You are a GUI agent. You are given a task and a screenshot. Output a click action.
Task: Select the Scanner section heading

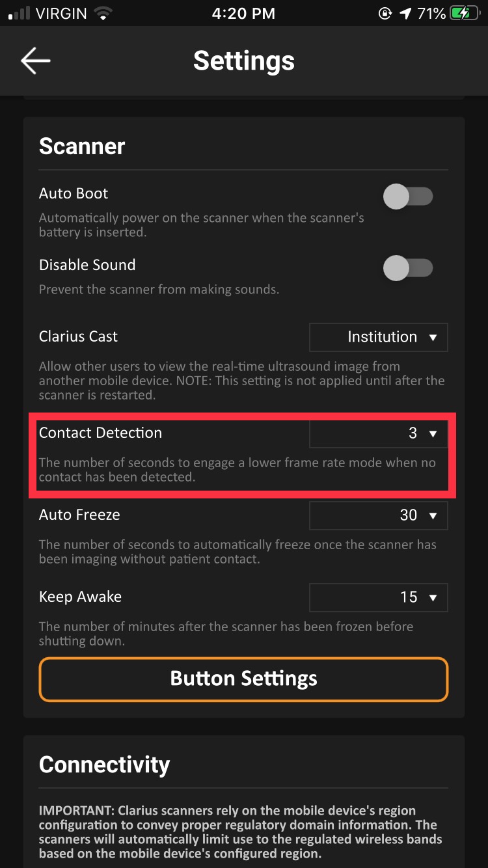pos(82,146)
